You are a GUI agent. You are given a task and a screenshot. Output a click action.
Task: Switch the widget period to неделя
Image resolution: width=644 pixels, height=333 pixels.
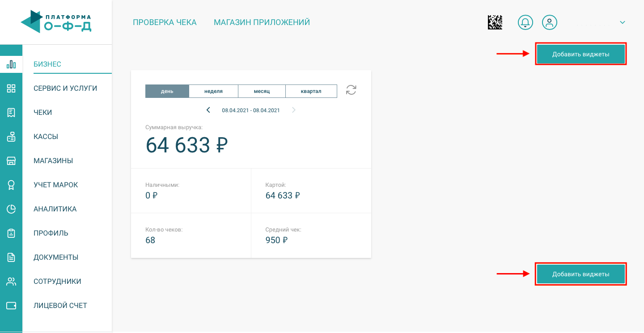point(213,91)
